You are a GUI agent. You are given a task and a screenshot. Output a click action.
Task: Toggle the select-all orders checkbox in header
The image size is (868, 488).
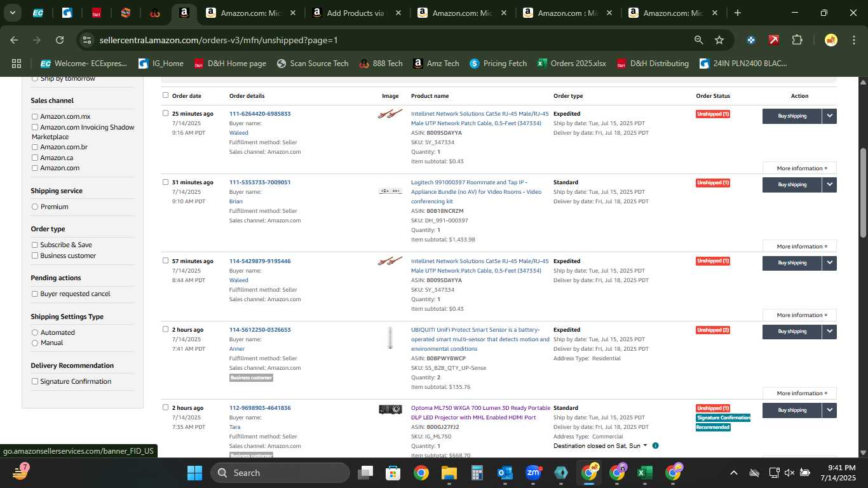click(x=166, y=95)
